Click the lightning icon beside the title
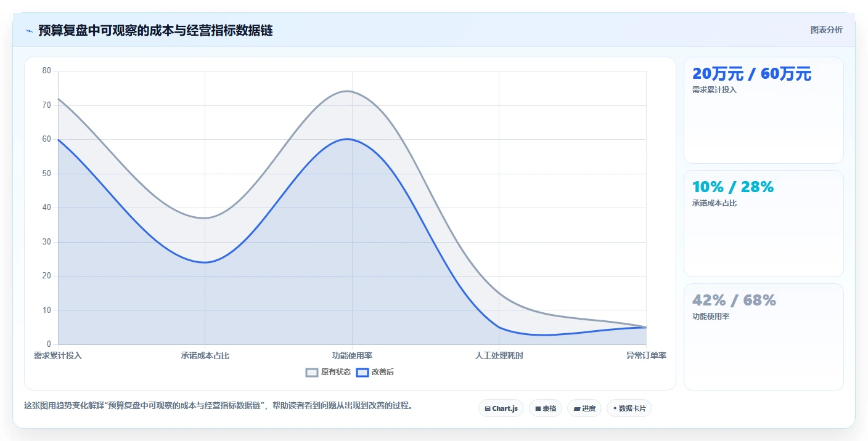Image resolution: width=868 pixels, height=441 pixels. click(29, 31)
